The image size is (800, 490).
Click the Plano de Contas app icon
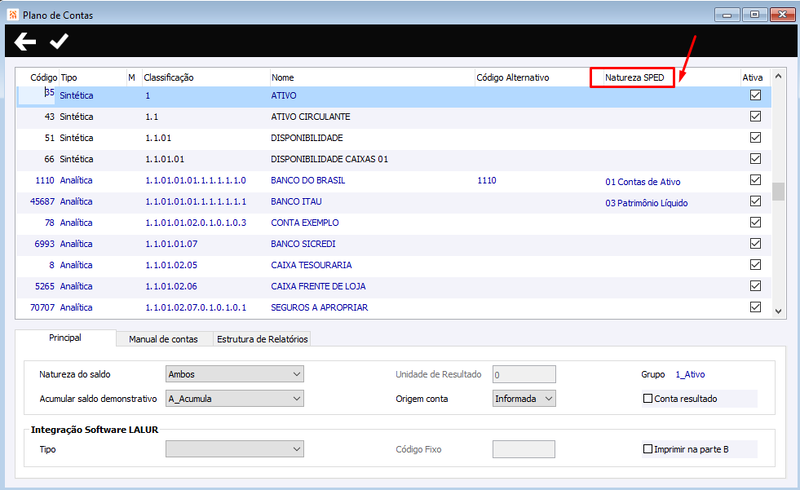click(x=13, y=15)
